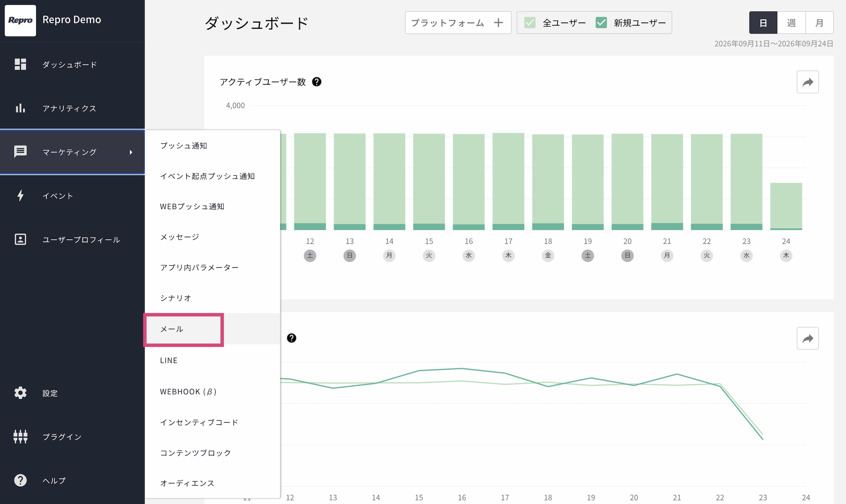Click the プラグイン plugin icon
Screen dimensions: 846x504
pyautogui.click(x=20, y=437)
